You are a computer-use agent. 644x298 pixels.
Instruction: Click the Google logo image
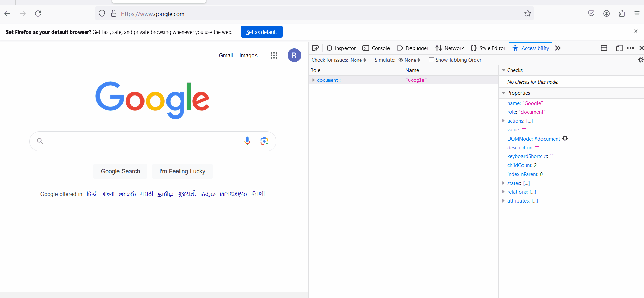[153, 100]
